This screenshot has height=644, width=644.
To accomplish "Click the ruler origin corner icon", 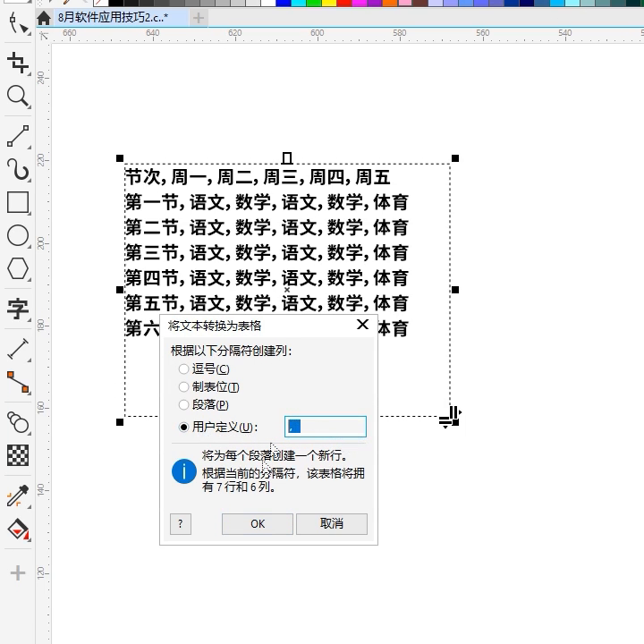I will coord(44,36).
